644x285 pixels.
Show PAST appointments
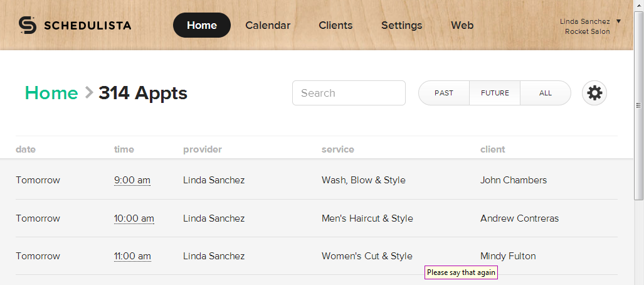point(443,93)
